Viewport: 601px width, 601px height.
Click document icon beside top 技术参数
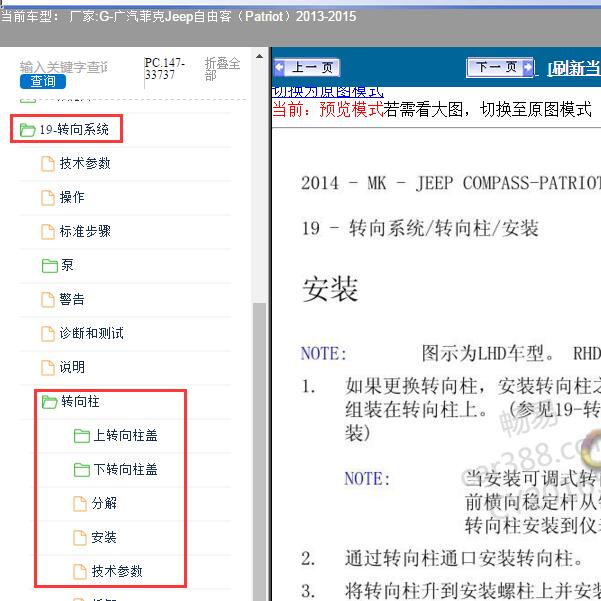48,164
